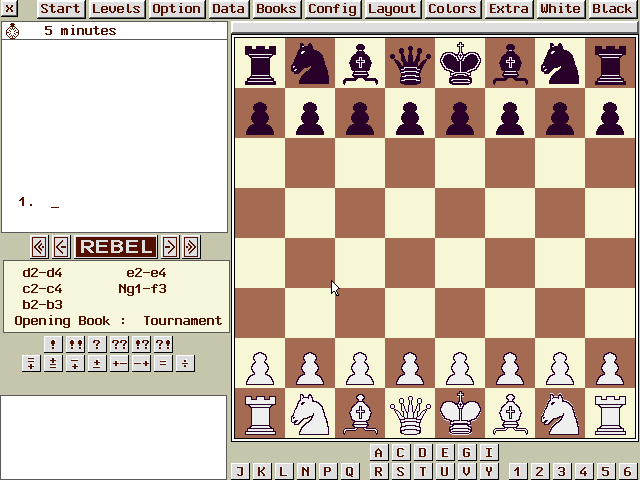Open the Data menu
This screenshot has height=480, width=640.
click(229, 9)
